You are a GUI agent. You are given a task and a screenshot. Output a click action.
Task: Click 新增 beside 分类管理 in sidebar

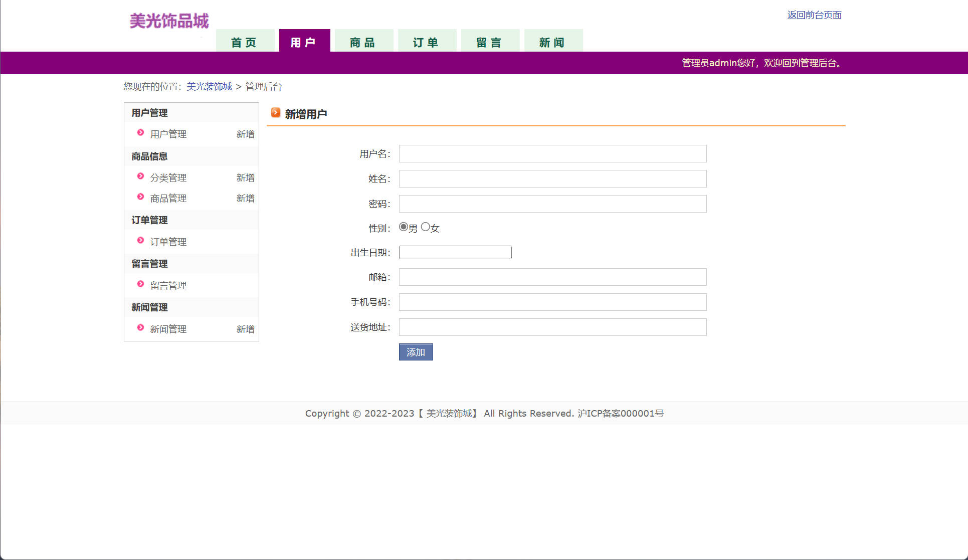pos(245,178)
